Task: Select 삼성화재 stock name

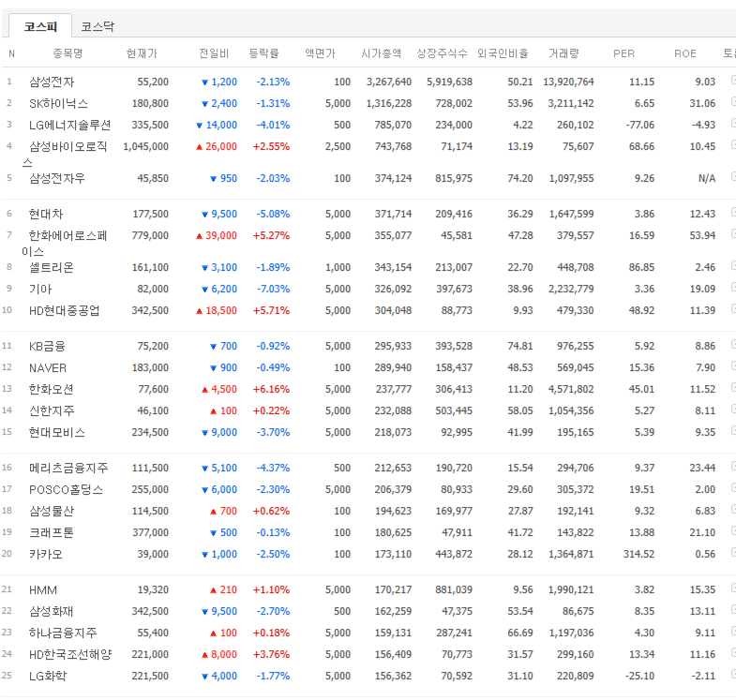Action: [x=52, y=612]
